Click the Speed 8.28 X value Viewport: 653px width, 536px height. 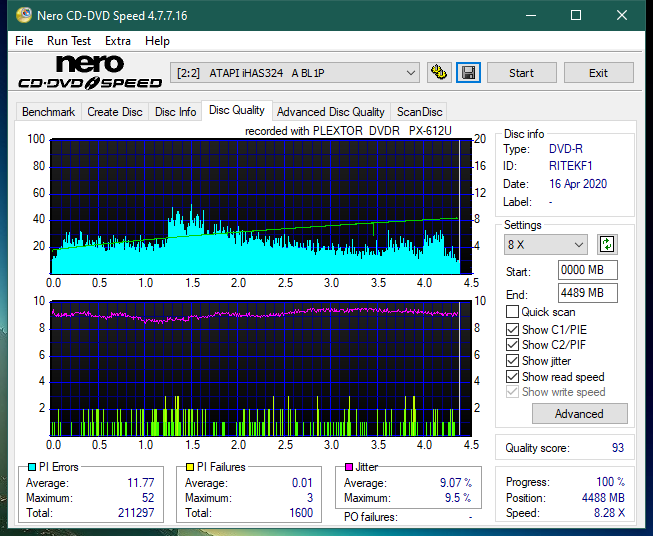(609, 513)
